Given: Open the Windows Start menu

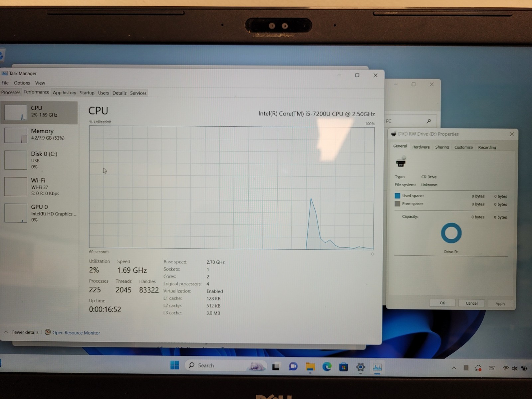Looking at the screenshot, I should (175, 365).
